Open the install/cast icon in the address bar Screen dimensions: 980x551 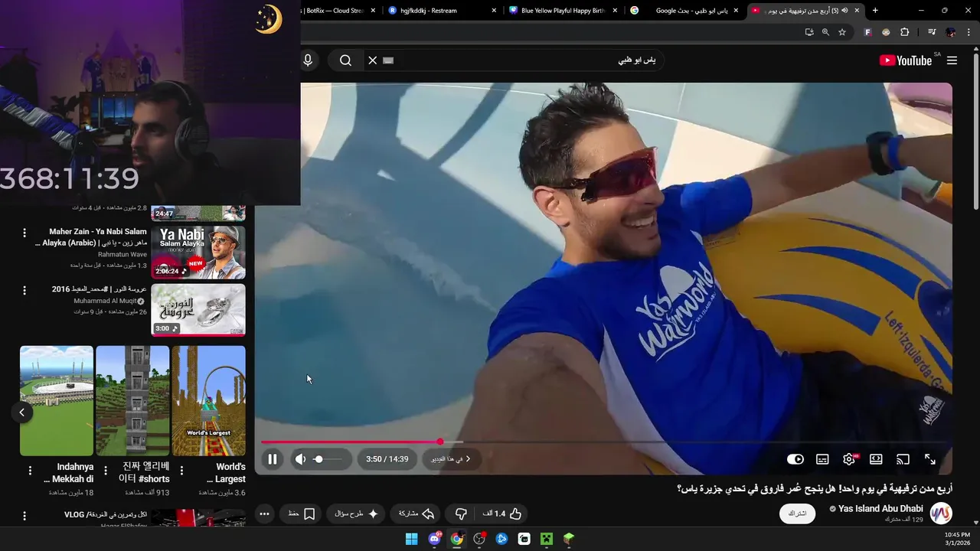(809, 32)
